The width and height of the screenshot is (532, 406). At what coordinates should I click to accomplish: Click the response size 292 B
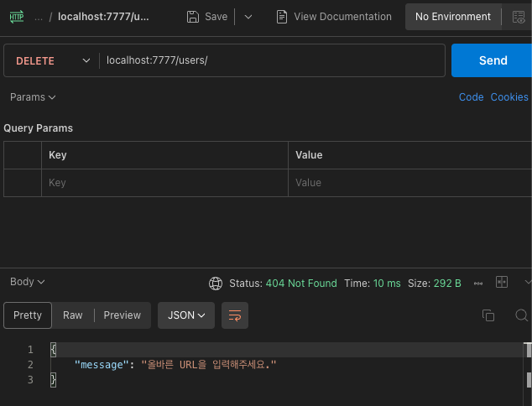click(447, 284)
